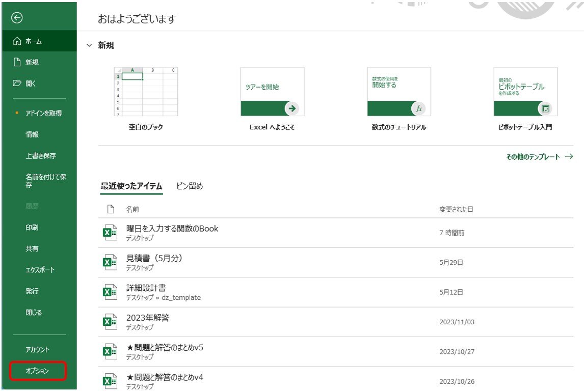
Task: Collapse the 新規 section chevron
Action: coord(89,45)
